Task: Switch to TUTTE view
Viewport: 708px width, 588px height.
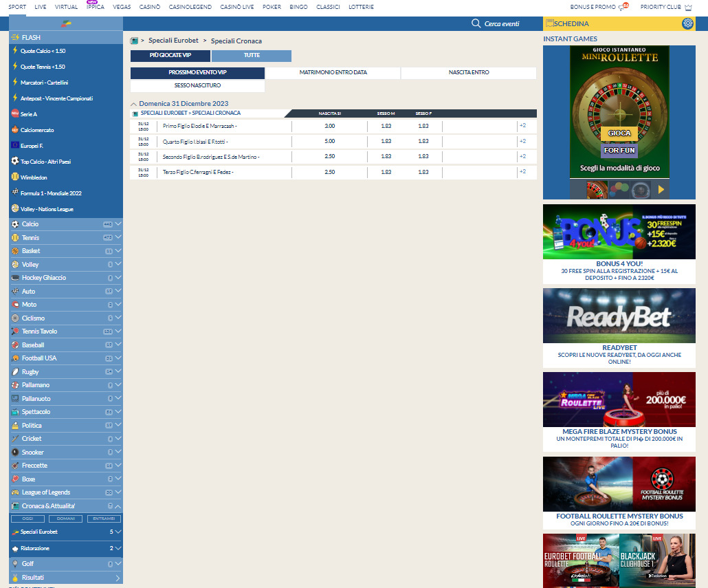Action: click(252, 56)
